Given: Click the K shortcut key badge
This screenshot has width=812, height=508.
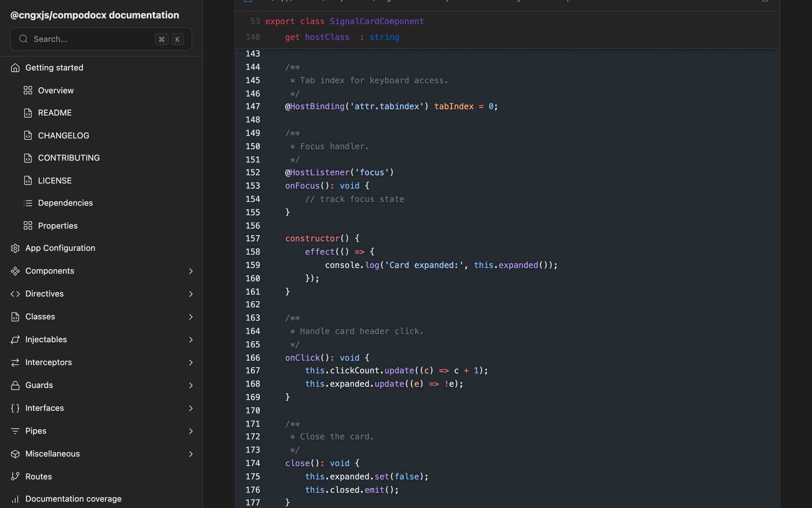Looking at the screenshot, I should tap(178, 39).
